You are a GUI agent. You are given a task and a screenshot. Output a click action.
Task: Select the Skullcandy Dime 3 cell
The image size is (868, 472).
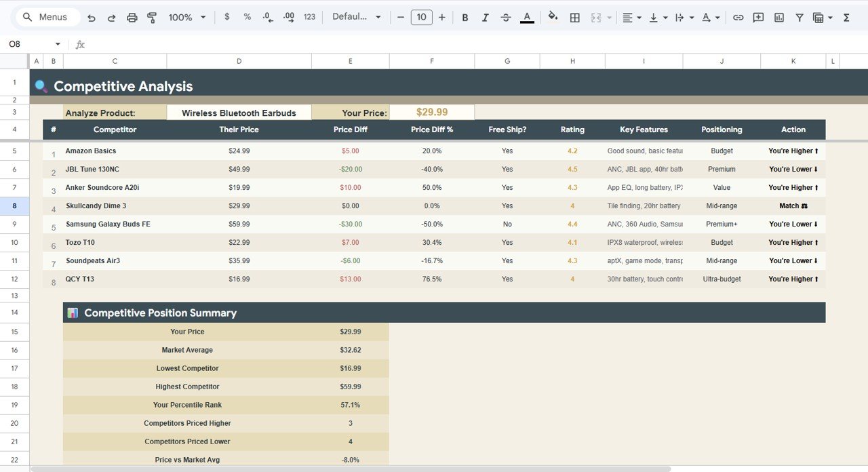click(115, 205)
